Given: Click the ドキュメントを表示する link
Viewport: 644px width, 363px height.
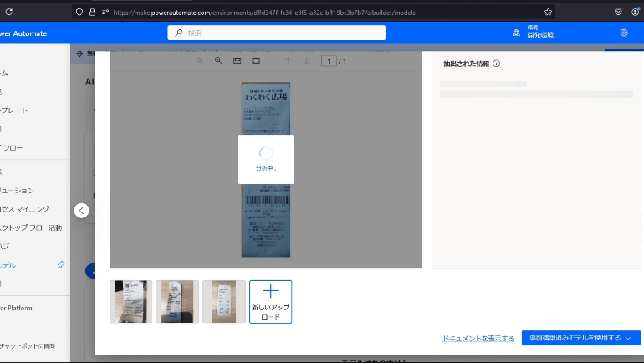Looking at the screenshot, I should click(478, 338).
